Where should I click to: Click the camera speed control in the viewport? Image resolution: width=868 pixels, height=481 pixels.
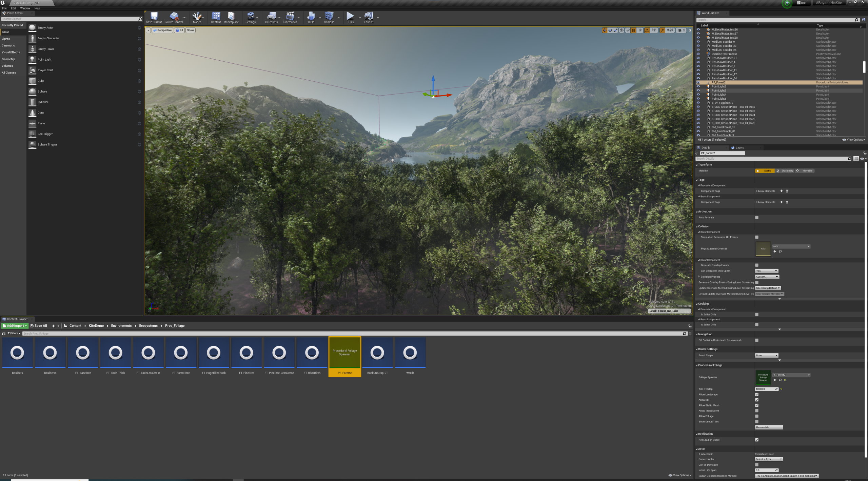click(680, 30)
